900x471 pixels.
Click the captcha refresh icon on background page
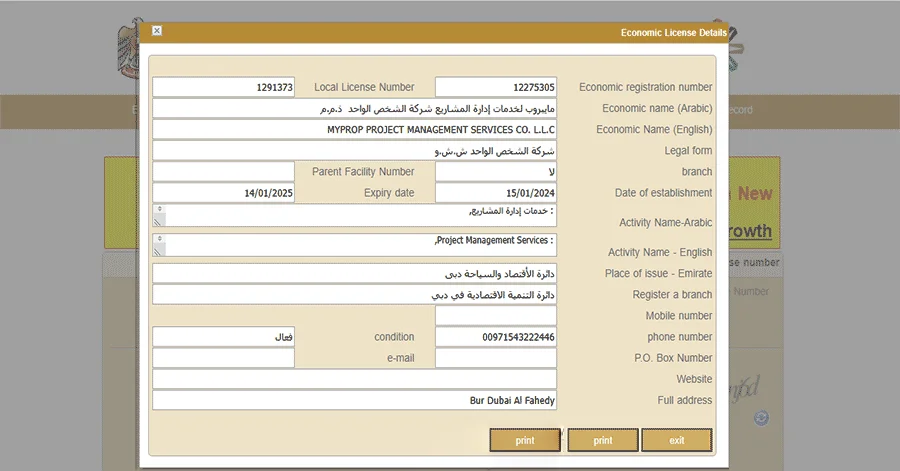pyautogui.click(x=761, y=418)
